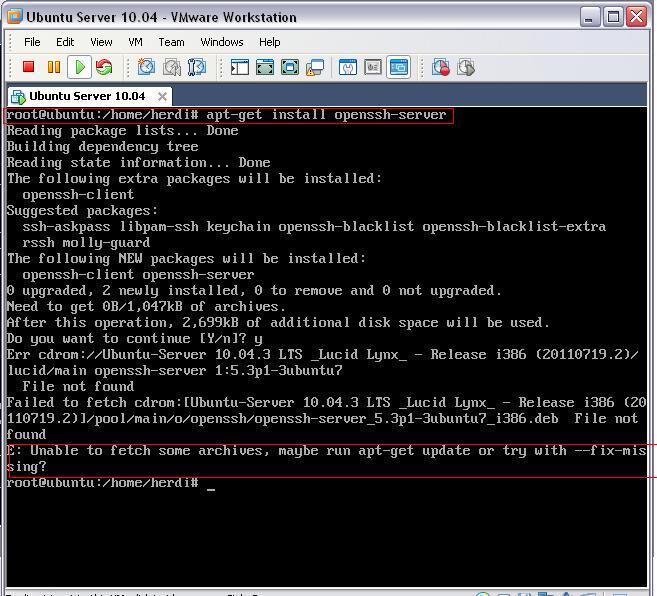Click the VMware icon in the title bar
This screenshot has height=596, width=657.
coord(15,17)
